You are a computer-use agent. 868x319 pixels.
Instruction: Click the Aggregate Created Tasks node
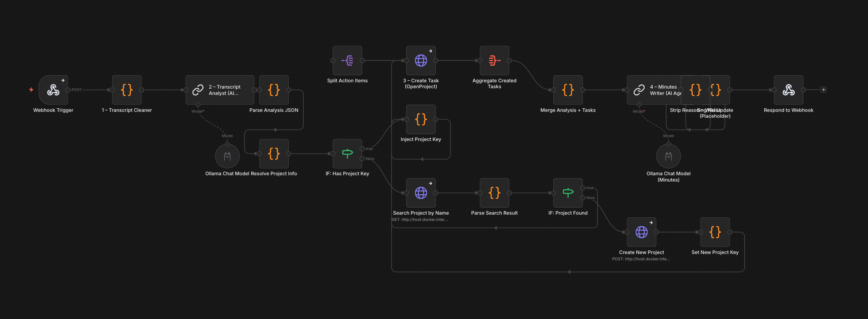tap(494, 61)
